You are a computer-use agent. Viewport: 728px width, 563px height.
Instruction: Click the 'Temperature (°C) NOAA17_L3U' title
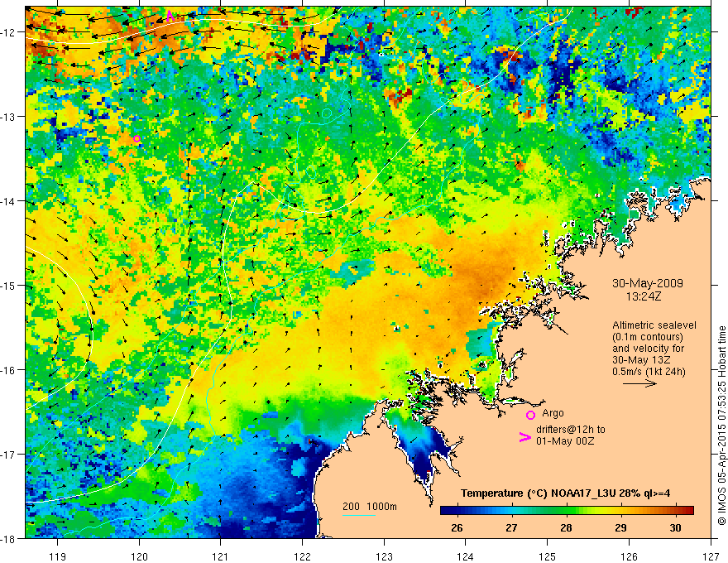538,493
